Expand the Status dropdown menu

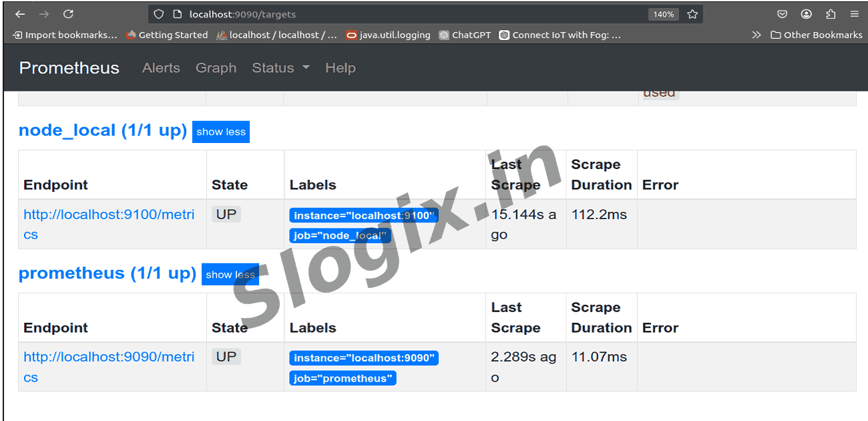(280, 67)
